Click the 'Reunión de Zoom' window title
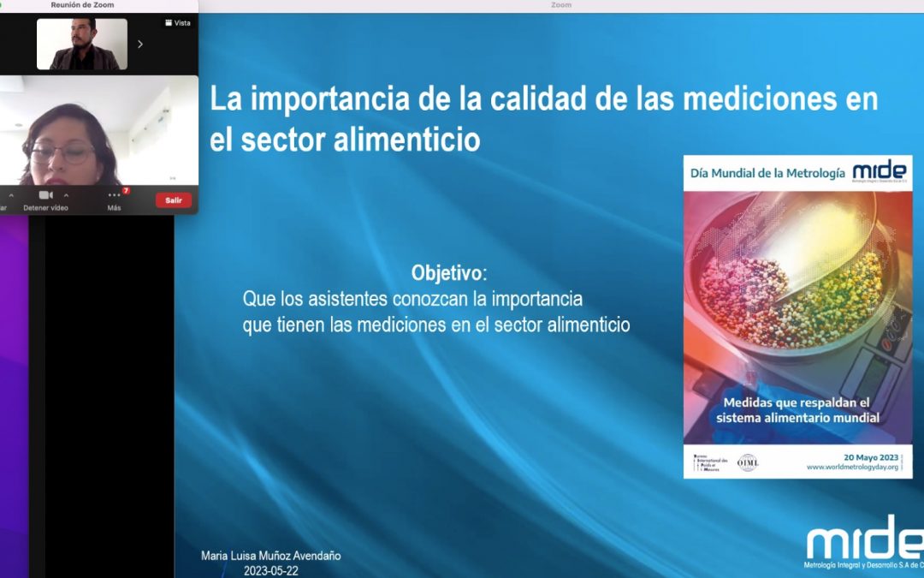 coord(82,5)
